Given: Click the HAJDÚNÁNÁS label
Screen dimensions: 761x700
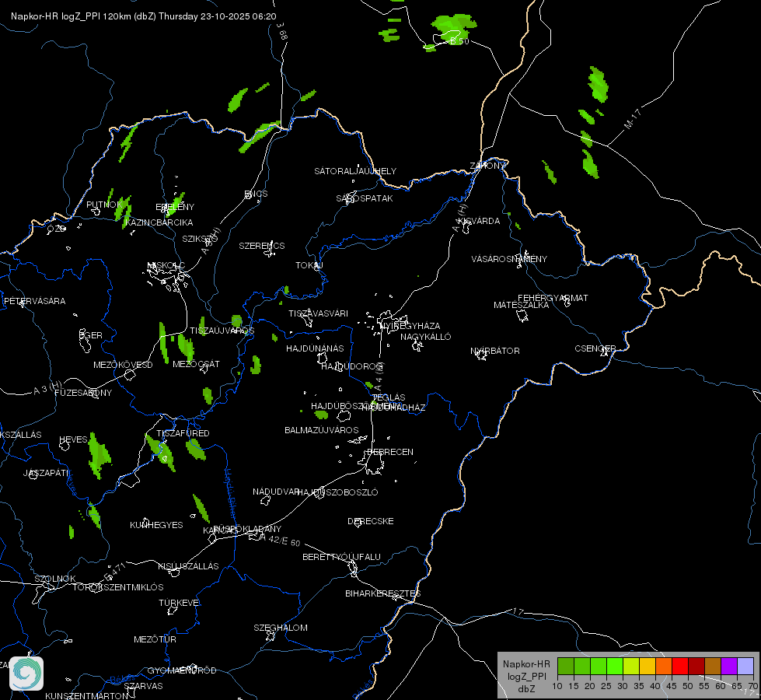Looking at the screenshot, I should click(x=315, y=348).
